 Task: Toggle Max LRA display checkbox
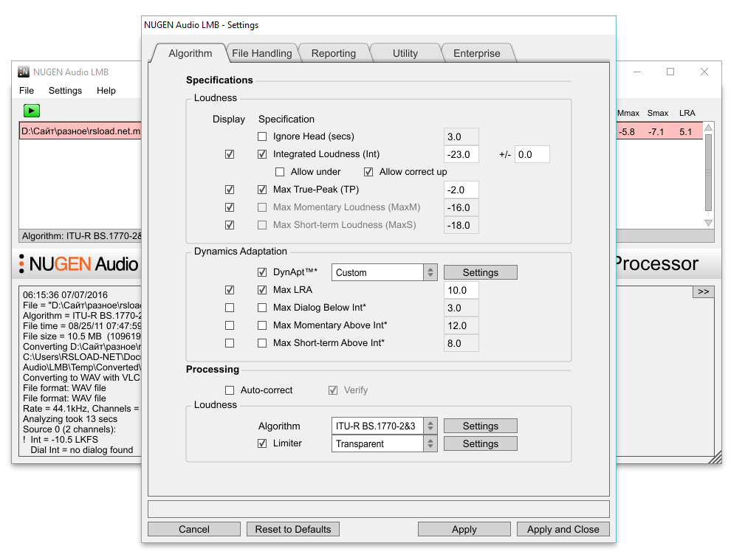click(230, 290)
